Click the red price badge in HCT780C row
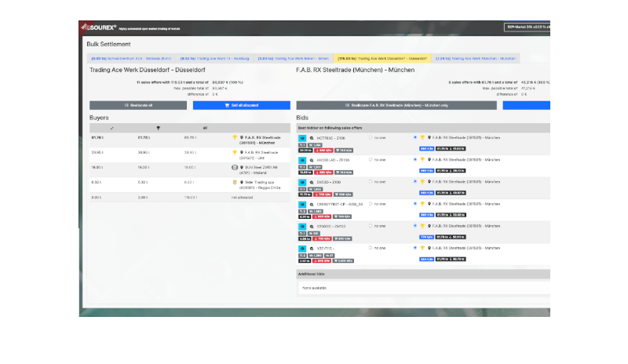 (x=323, y=151)
